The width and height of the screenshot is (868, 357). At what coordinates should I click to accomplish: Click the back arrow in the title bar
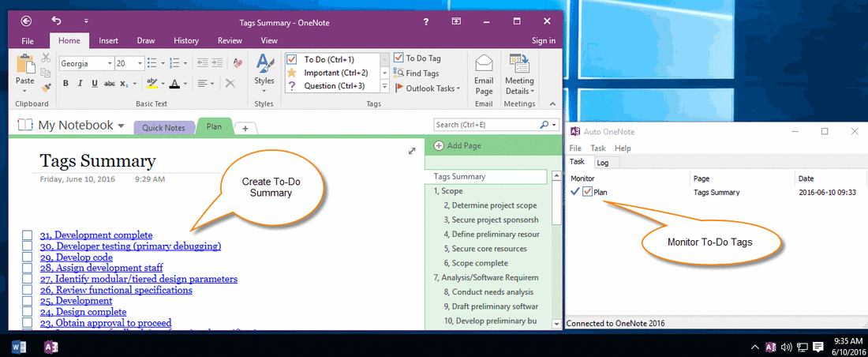click(26, 21)
